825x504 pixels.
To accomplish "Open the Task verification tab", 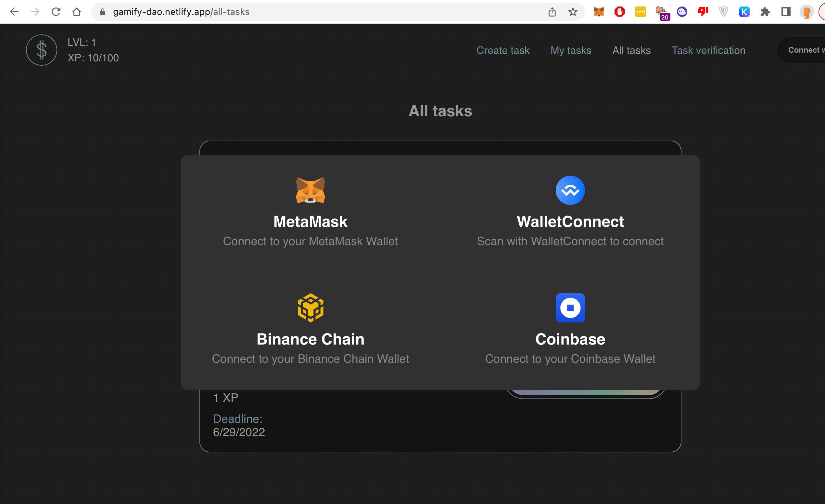I will tap(708, 50).
